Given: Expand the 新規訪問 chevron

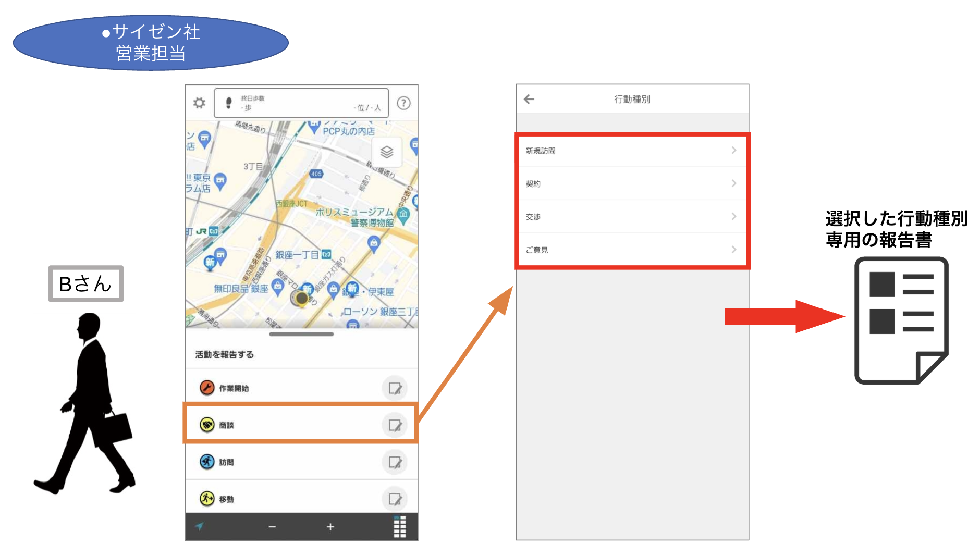Looking at the screenshot, I should click(733, 150).
